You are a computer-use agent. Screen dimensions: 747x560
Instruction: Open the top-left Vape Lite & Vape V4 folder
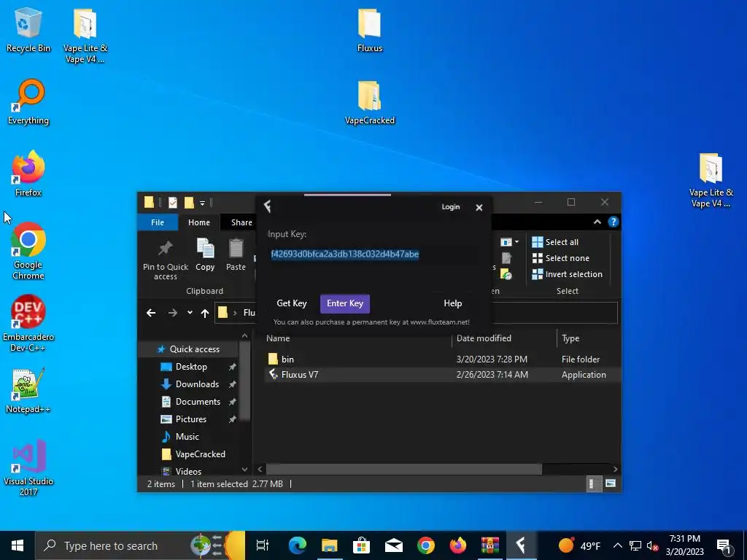85,36
